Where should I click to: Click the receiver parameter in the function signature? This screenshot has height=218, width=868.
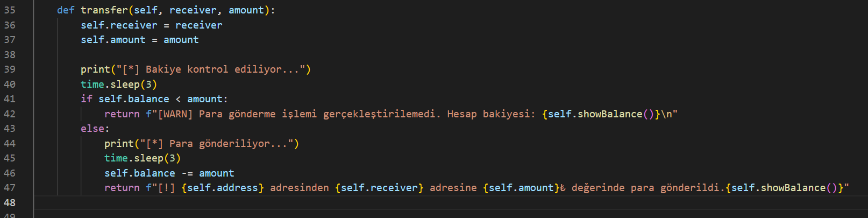(193, 10)
